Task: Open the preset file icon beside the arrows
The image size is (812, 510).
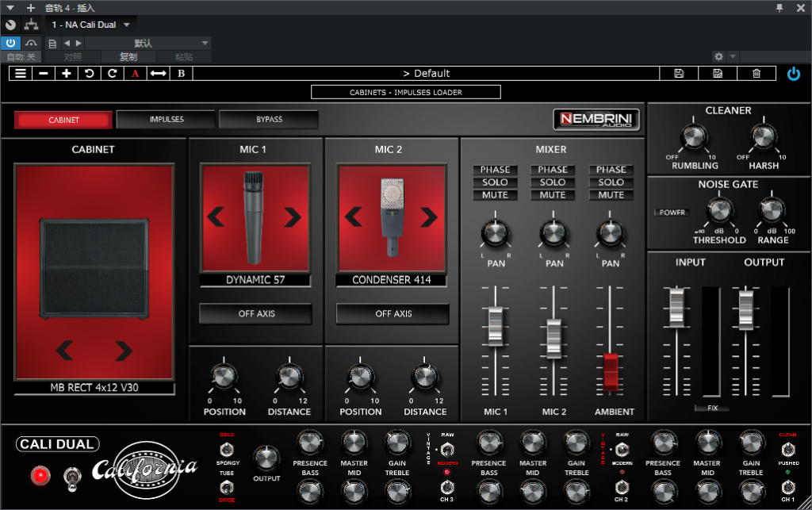Action: (x=52, y=44)
